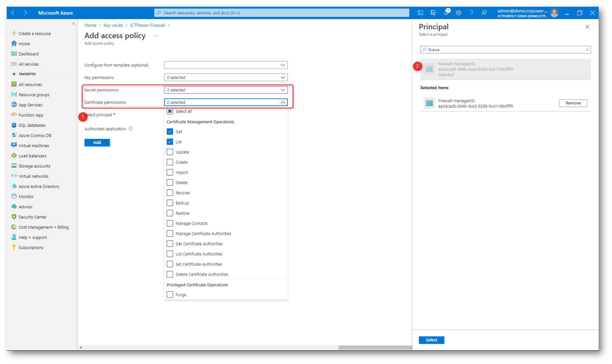Open Cost Management + Billing
The height and width of the screenshot is (364, 612).
pos(44,227)
